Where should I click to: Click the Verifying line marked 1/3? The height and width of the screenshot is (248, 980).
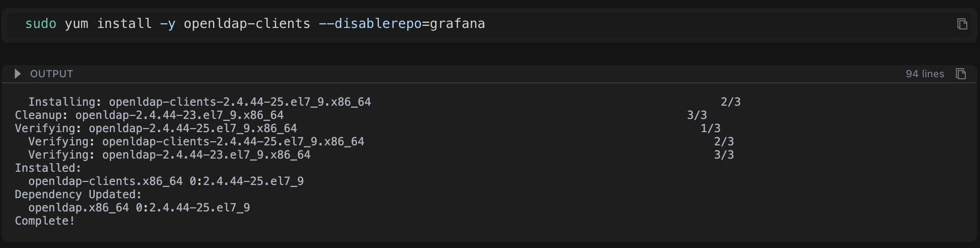(x=156, y=129)
